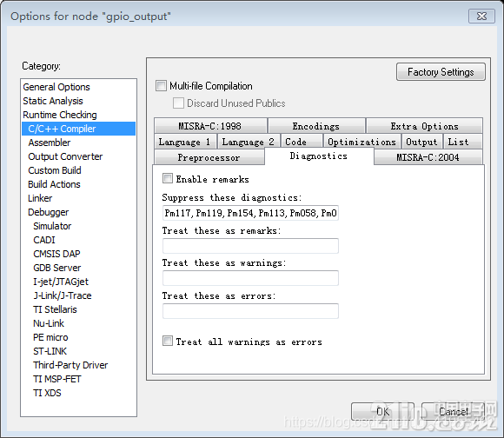Focus the Treat these as errors field
Screen dimensions: 504x438
click(x=250, y=311)
